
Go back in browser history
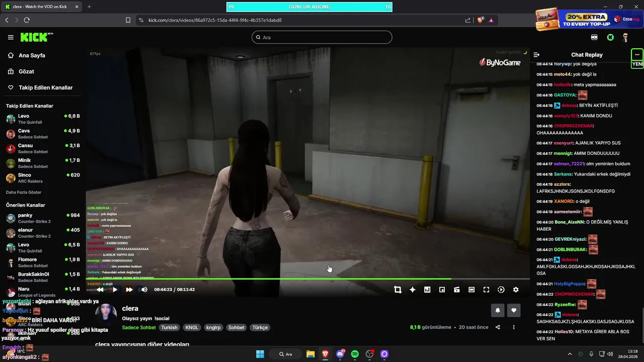(x=7, y=20)
